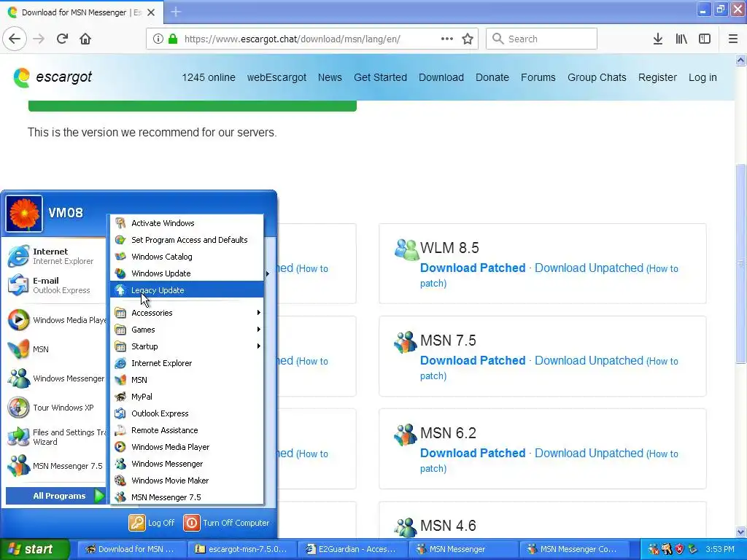The height and width of the screenshot is (560, 747).
Task: Open the Start button on taskbar
Action: (x=34, y=549)
